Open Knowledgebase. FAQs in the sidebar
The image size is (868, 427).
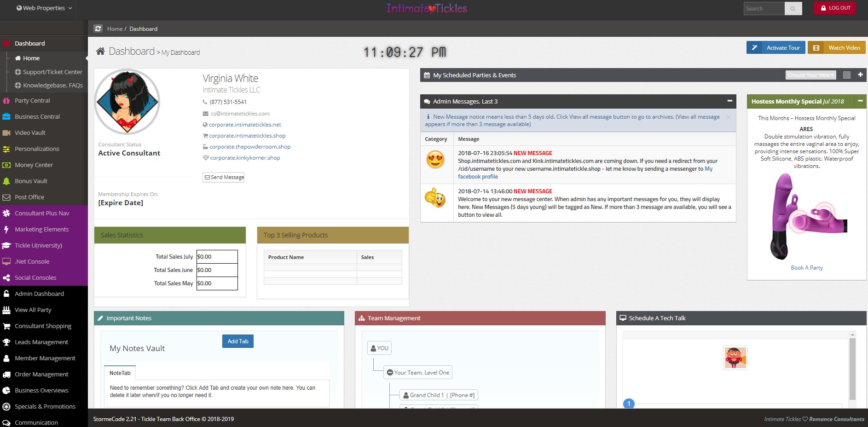point(49,85)
